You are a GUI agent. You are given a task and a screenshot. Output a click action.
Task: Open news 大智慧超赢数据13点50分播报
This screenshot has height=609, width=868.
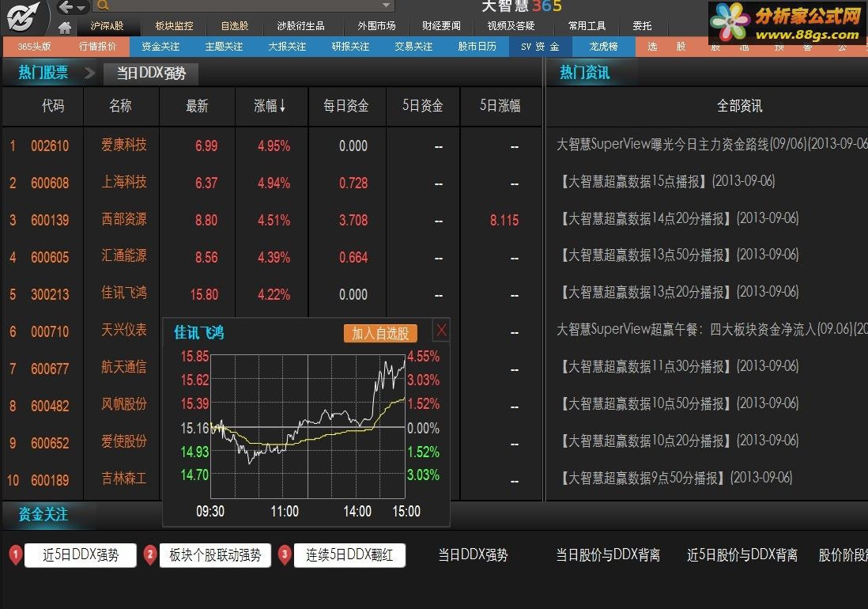click(x=679, y=255)
